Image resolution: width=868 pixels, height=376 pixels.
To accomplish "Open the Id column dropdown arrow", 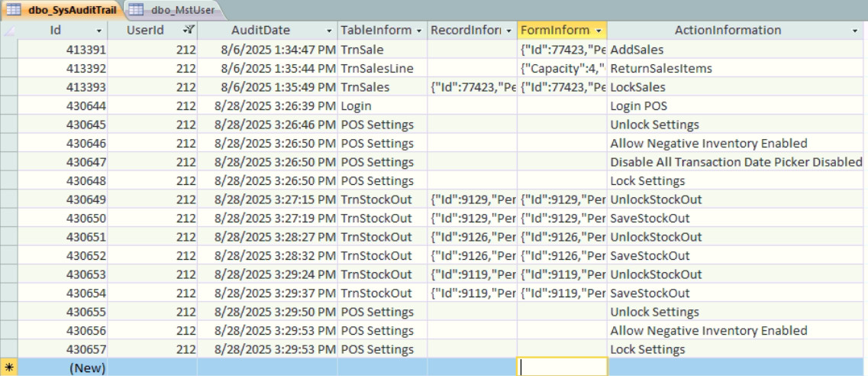I will 98,31.
